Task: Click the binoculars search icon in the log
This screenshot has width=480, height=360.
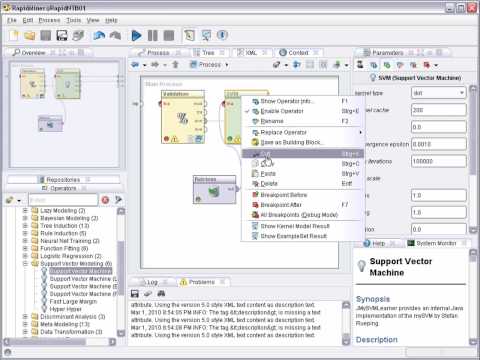Action: click(x=161, y=293)
